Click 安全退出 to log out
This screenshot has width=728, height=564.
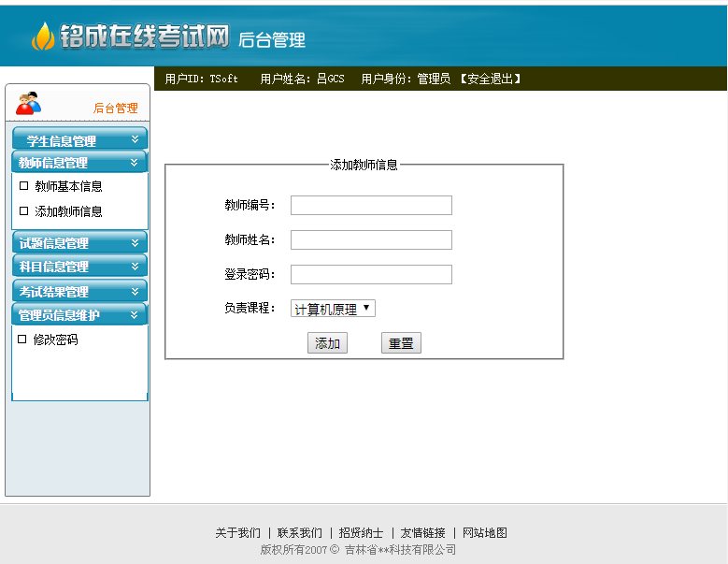(x=491, y=79)
